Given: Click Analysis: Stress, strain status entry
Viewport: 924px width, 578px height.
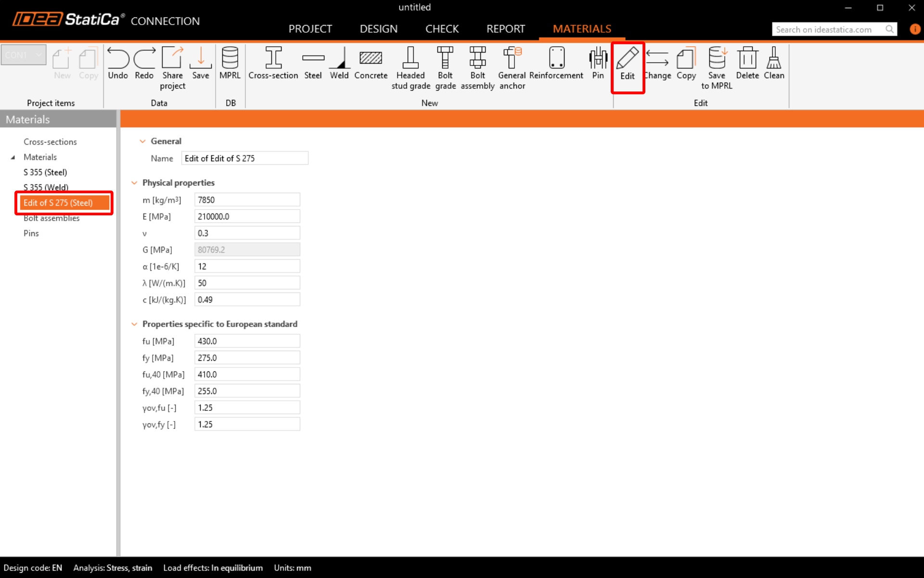Looking at the screenshot, I should click(113, 568).
